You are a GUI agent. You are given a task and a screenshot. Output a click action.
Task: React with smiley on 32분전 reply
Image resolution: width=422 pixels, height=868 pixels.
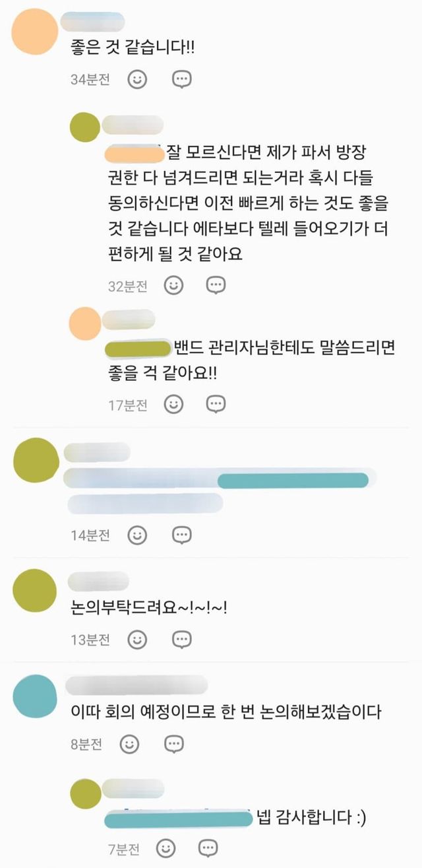(x=174, y=286)
